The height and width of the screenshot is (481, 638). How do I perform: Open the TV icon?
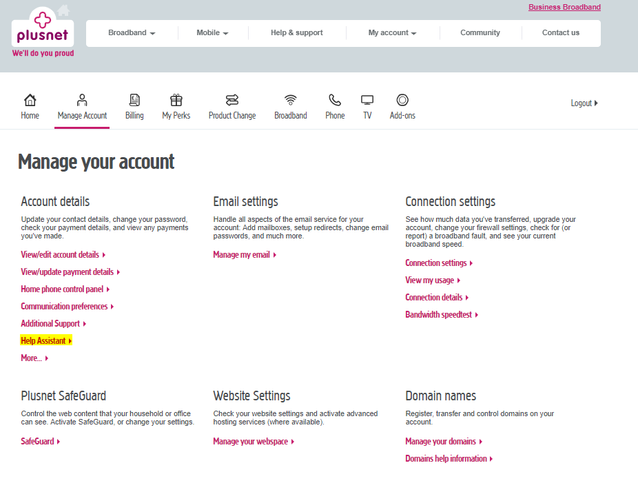(367, 100)
